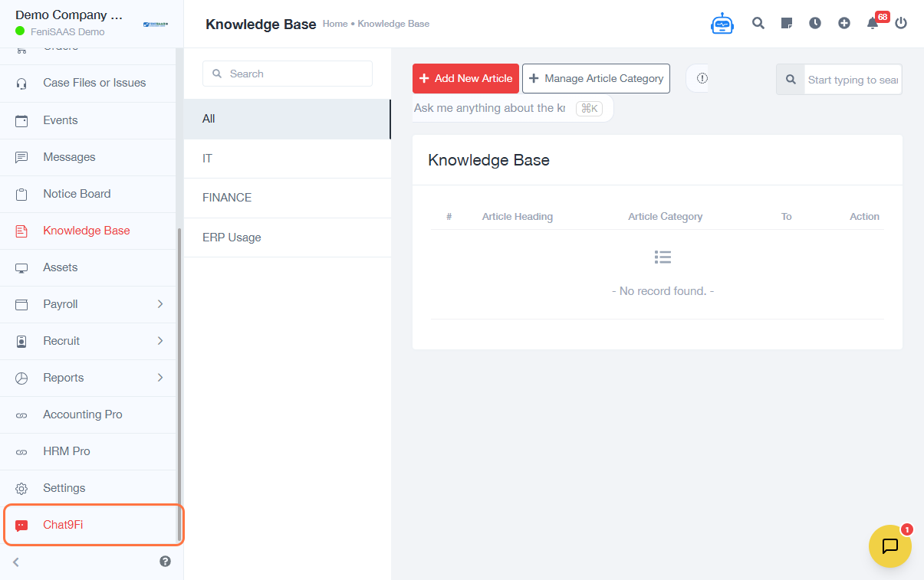Click the plus circle quick-add icon

click(844, 23)
